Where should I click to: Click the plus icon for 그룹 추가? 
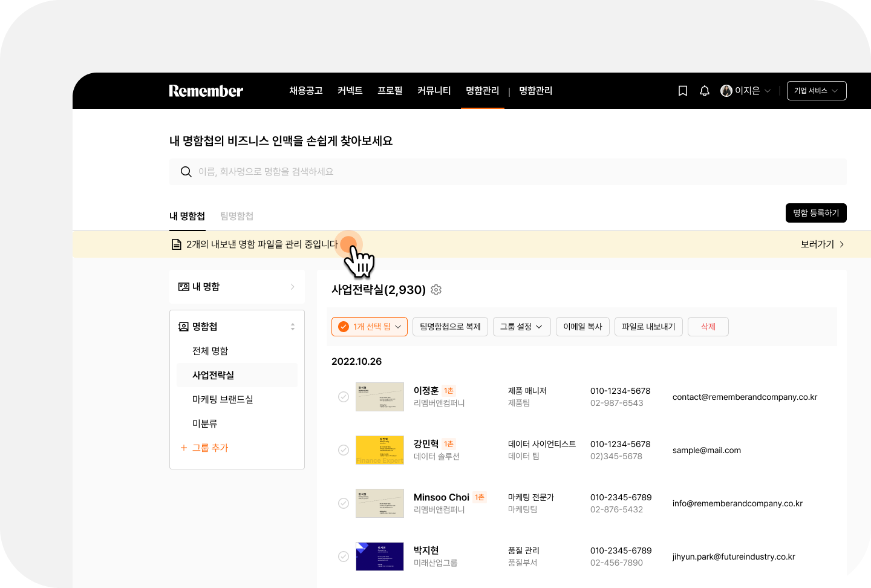pyautogui.click(x=184, y=448)
